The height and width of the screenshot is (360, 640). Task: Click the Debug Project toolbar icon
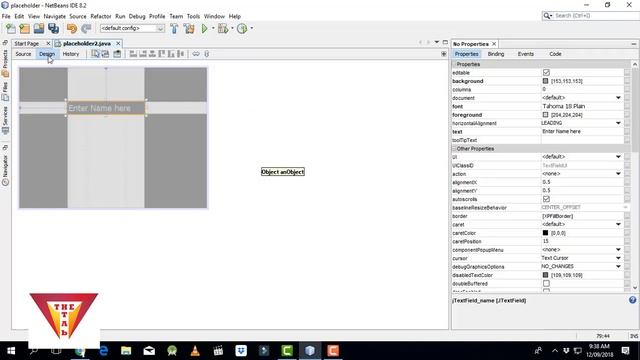pyautogui.click(x=223, y=29)
